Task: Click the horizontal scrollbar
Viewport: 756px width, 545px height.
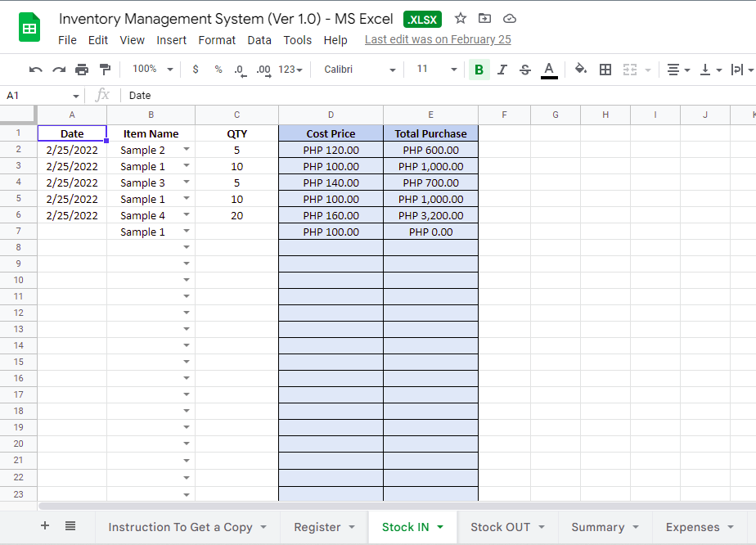Action: pyautogui.click(x=398, y=506)
